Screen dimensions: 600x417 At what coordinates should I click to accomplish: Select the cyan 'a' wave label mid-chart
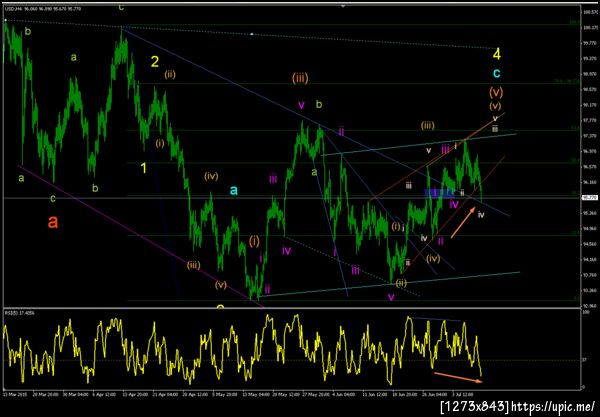pyautogui.click(x=233, y=190)
